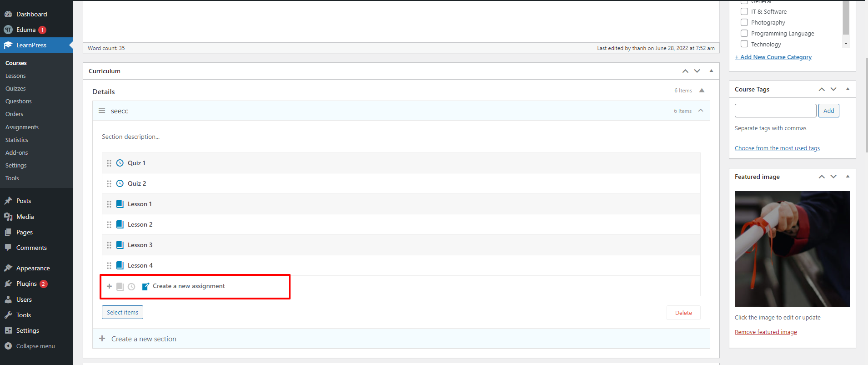Click the drag handle of Lesson 4
The width and height of the screenshot is (868, 365).
[x=109, y=265]
